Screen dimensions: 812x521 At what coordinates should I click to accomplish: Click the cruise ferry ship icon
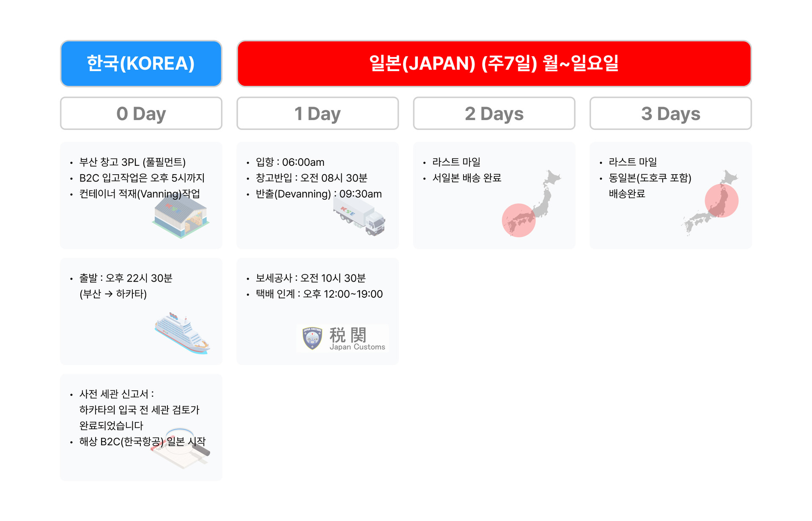click(x=182, y=333)
